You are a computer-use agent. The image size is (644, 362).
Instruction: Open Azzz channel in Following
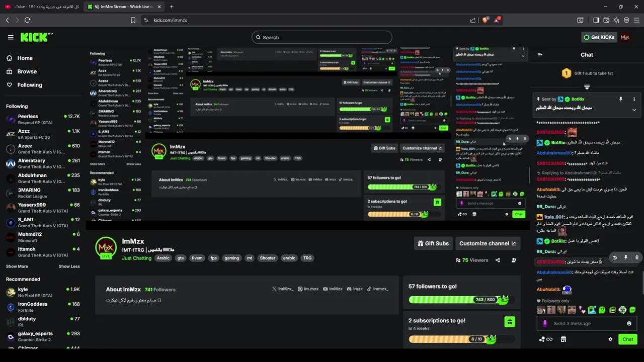(43, 134)
